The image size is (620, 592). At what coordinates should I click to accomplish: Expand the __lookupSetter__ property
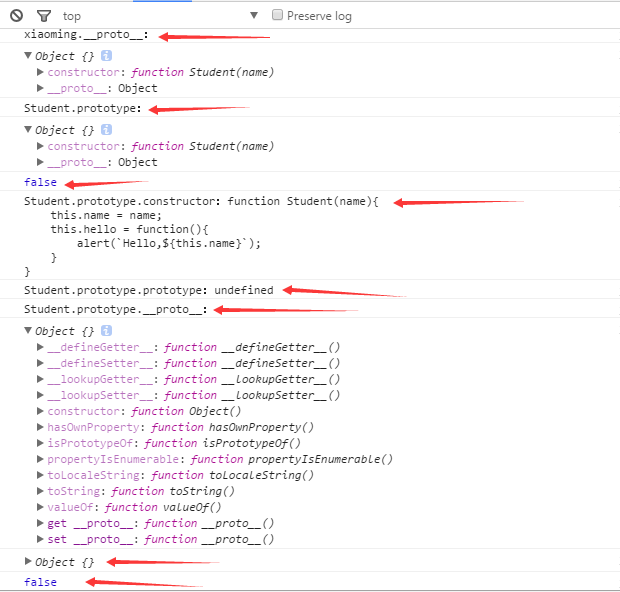tap(40, 395)
